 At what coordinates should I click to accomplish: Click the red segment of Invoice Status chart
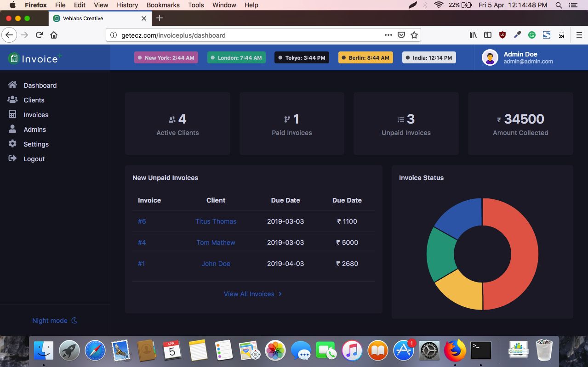520,254
